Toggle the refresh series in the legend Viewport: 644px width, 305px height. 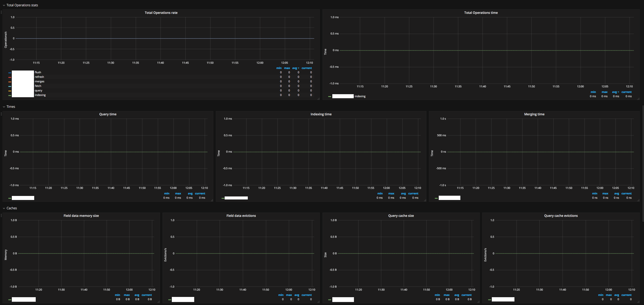[39, 77]
